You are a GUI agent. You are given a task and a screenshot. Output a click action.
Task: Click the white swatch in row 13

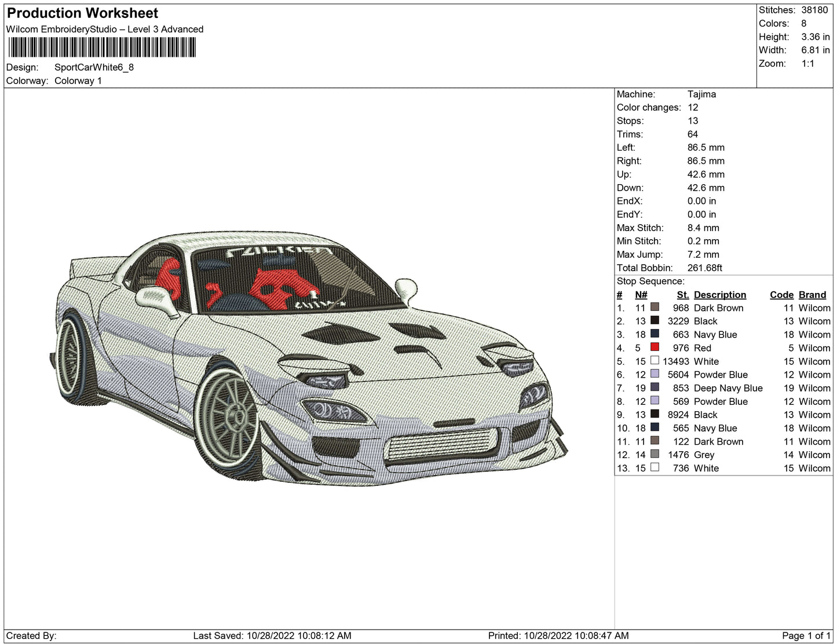coord(655,467)
